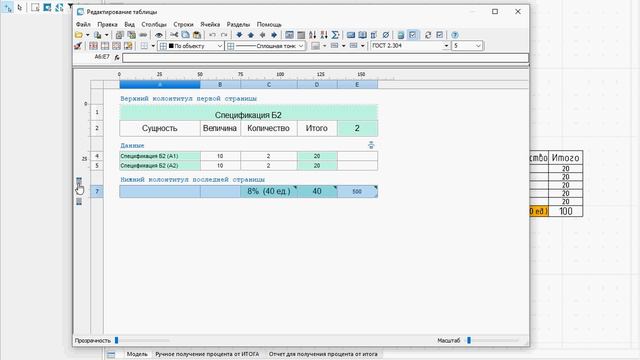Click the Redo arrow icon
The height and width of the screenshot is (360, 640).
pos(224,35)
